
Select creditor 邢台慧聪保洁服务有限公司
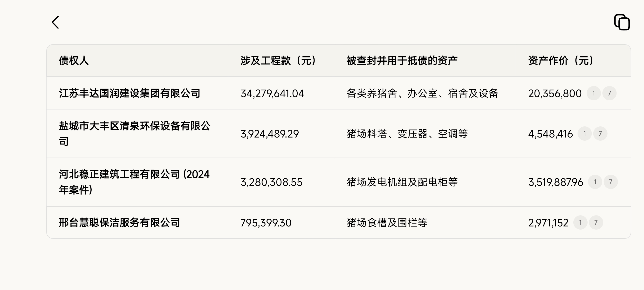point(119,223)
